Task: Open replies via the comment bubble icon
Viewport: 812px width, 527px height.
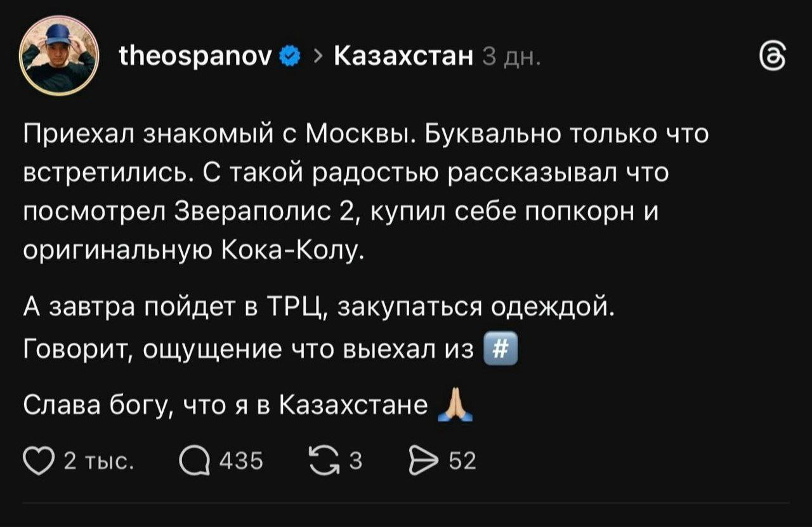Action: pyautogui.click(x=193, y=460)
